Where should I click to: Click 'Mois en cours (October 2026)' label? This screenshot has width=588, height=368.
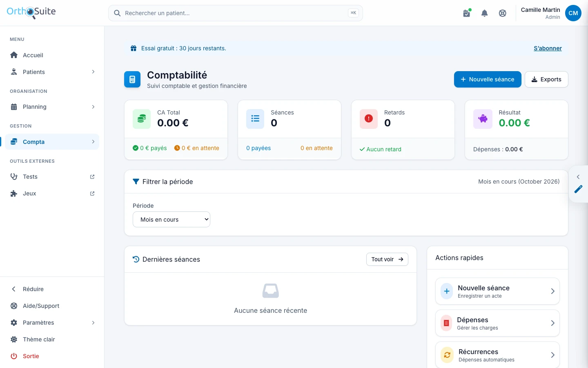(x=519, y=182)
